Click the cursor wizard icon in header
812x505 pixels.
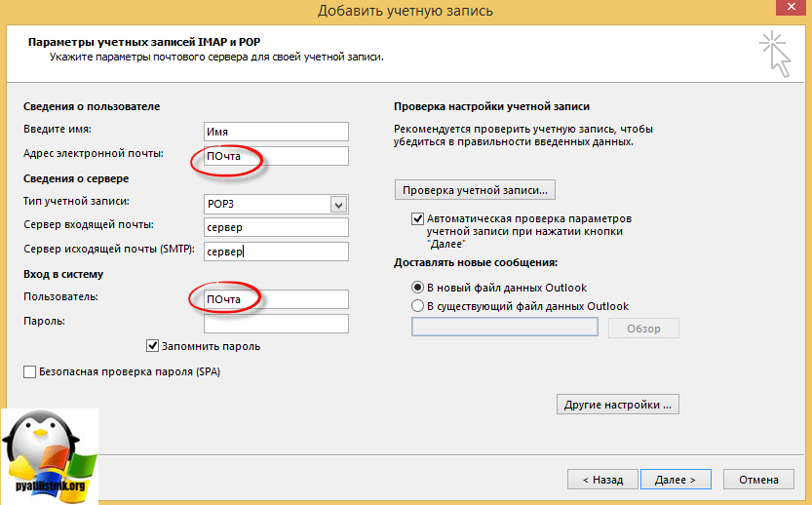click(776, 53)
